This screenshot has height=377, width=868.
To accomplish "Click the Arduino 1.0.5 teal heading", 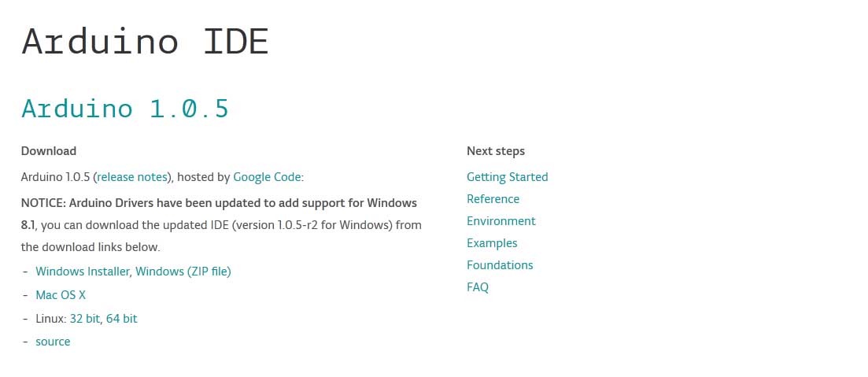I will click(125, 108).
